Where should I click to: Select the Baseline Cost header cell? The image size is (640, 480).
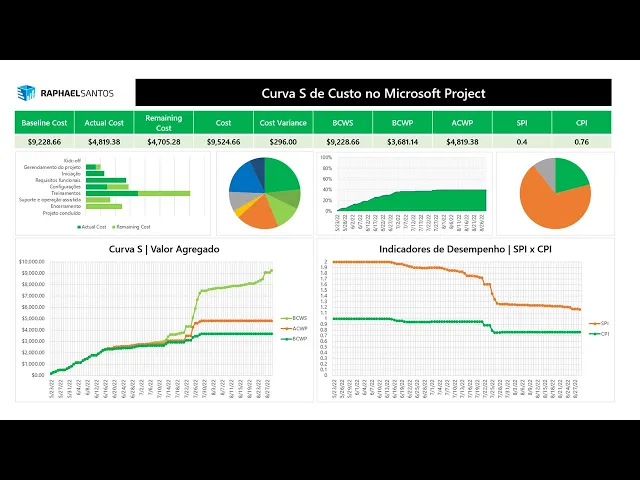click(44, 122)
